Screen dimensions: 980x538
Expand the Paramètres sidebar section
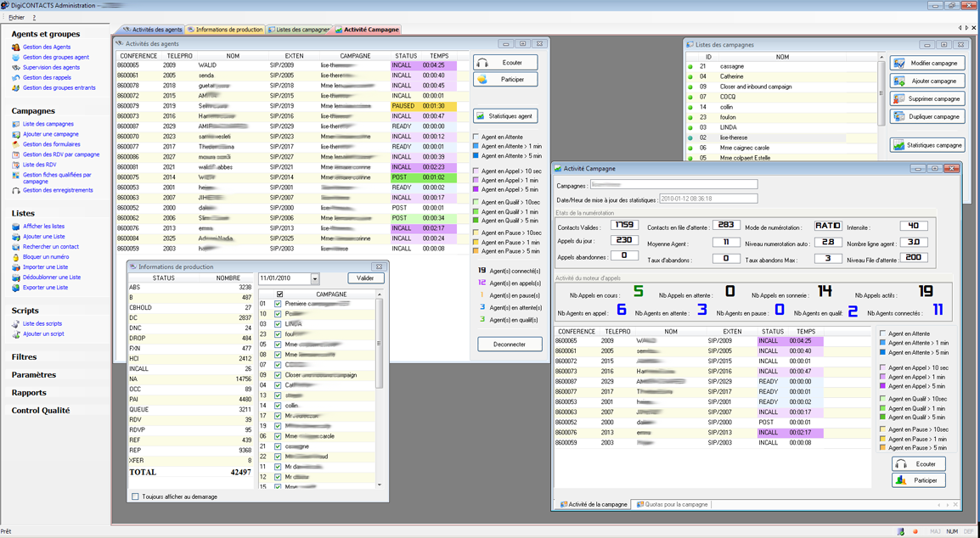(x=34, y=375)
